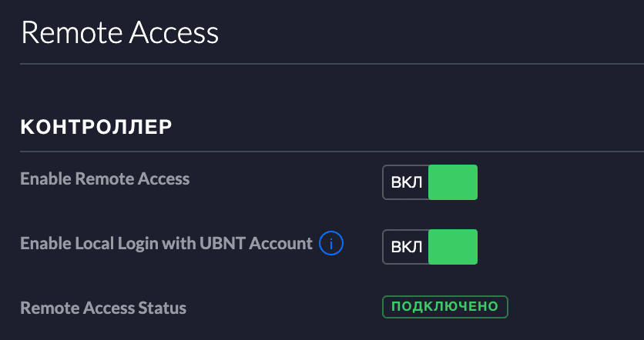Click the green handle of Remote Access toggle
Viewport: 644px width, 340px height.
click(453, 182)
